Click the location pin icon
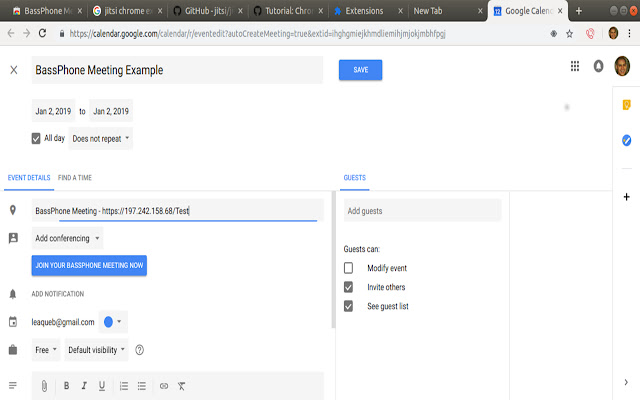Screen dimensions: 640x400 click(x=13, y=210)
